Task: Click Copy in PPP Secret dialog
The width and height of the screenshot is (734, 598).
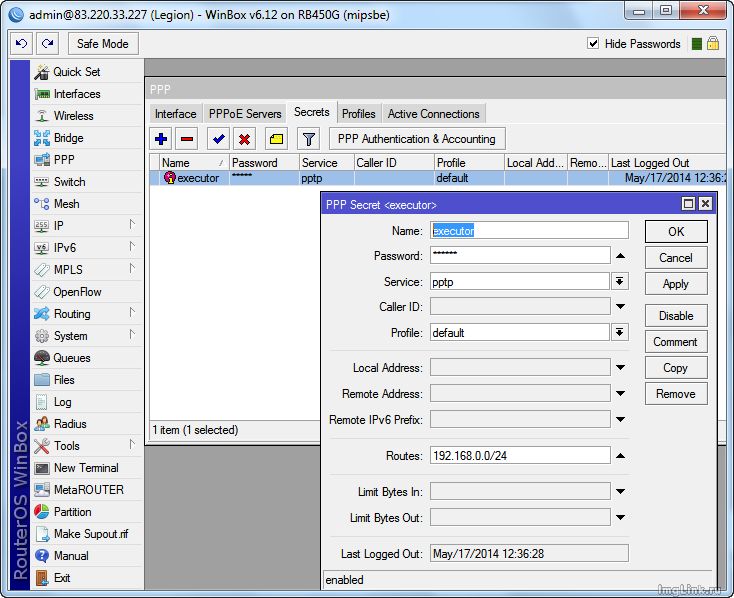Action: [x=676, y=368]
